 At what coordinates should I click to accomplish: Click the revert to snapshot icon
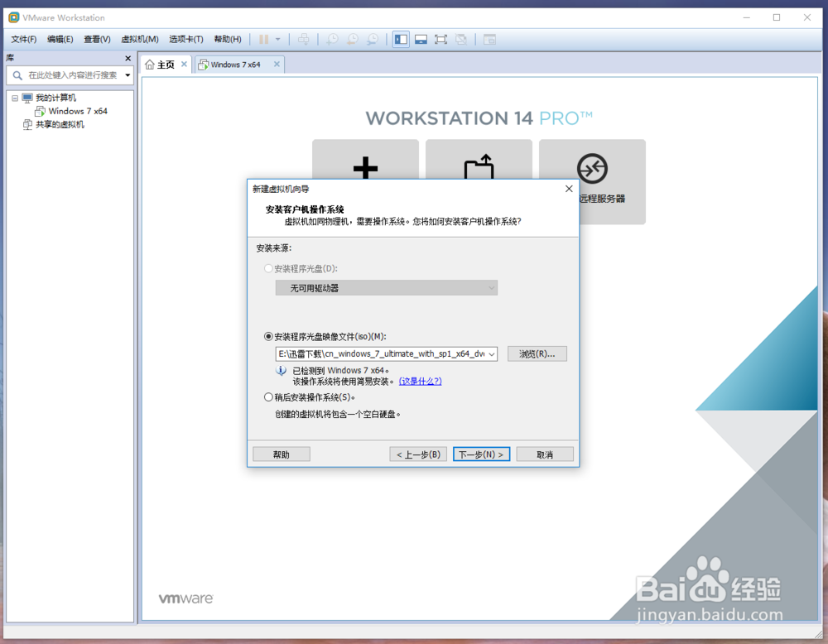pos(352,39)
